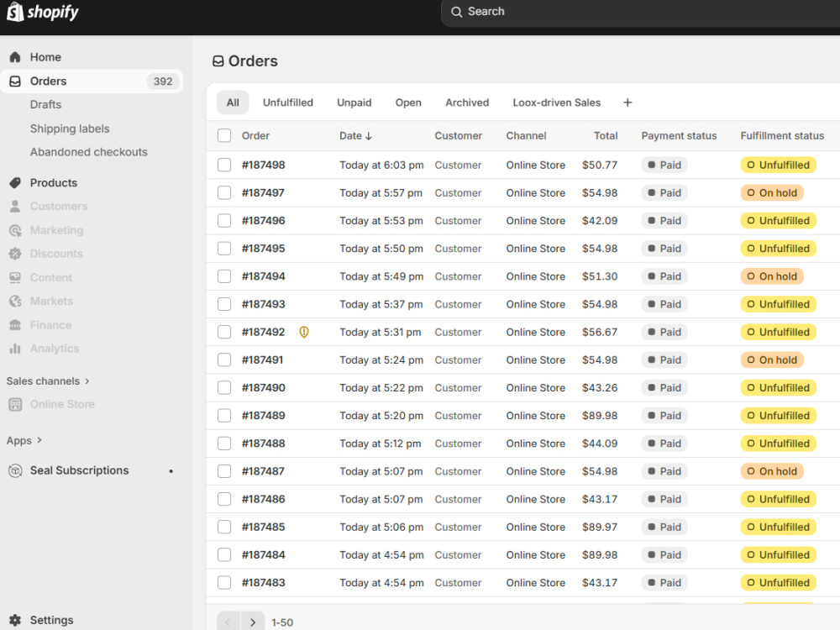
Task: Open Drafts in the sidebar
Action: (45, 104)
